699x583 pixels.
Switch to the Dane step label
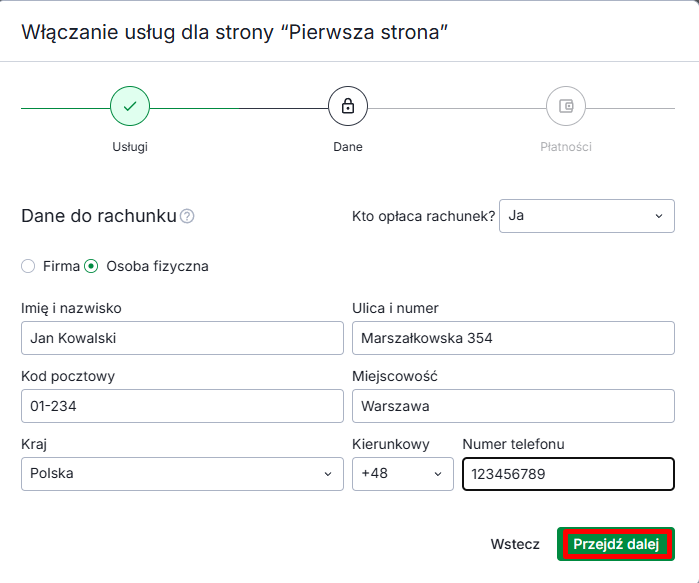[348, 146]
